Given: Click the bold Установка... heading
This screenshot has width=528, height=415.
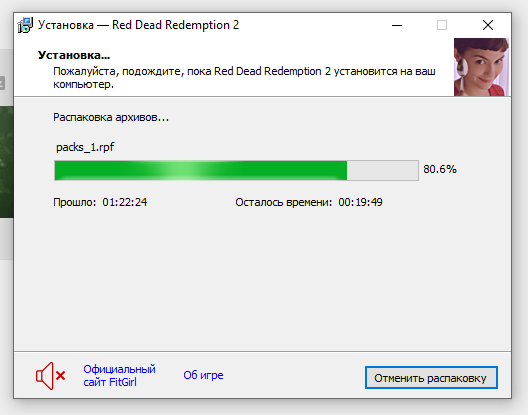Looking at the screenshot, I should [74, 55].
